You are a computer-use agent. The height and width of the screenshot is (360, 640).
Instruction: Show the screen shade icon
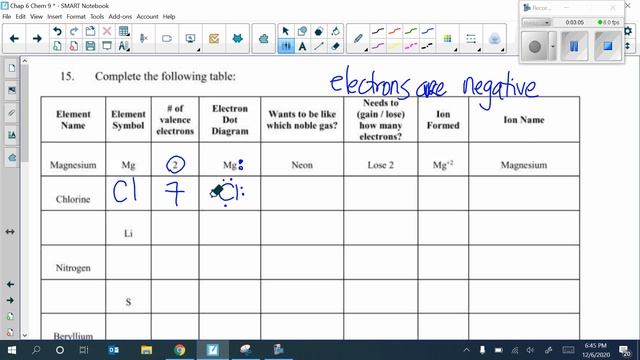(107, 46)
